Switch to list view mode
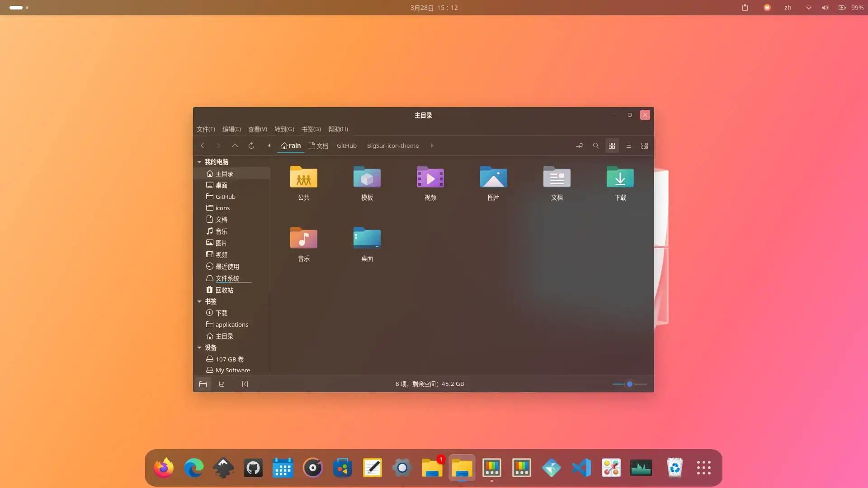The height and width of the screenshot is (488, 868). tap(628, 145)
